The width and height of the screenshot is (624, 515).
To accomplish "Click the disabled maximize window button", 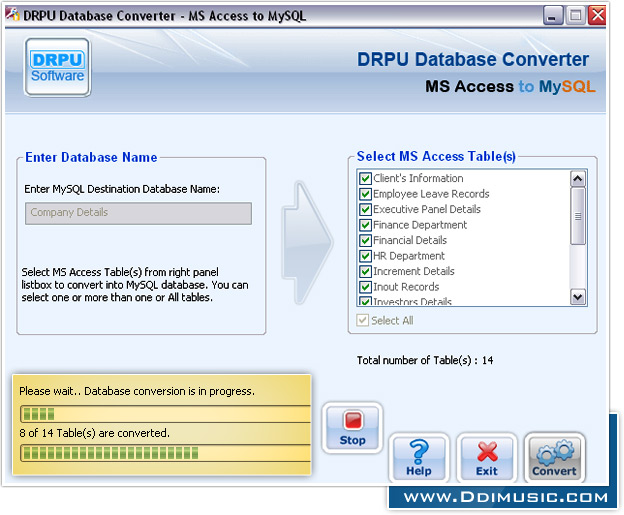I will [575, 16].
